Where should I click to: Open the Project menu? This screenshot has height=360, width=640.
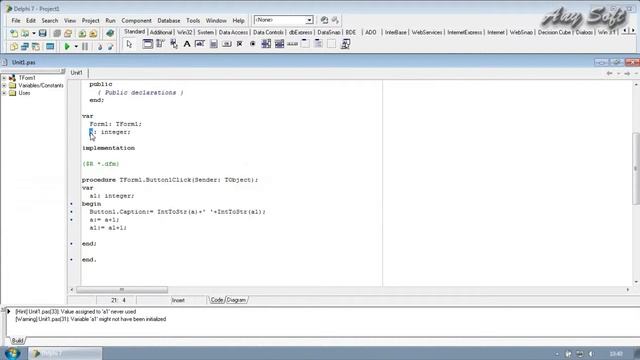click(x=90, y=20)
